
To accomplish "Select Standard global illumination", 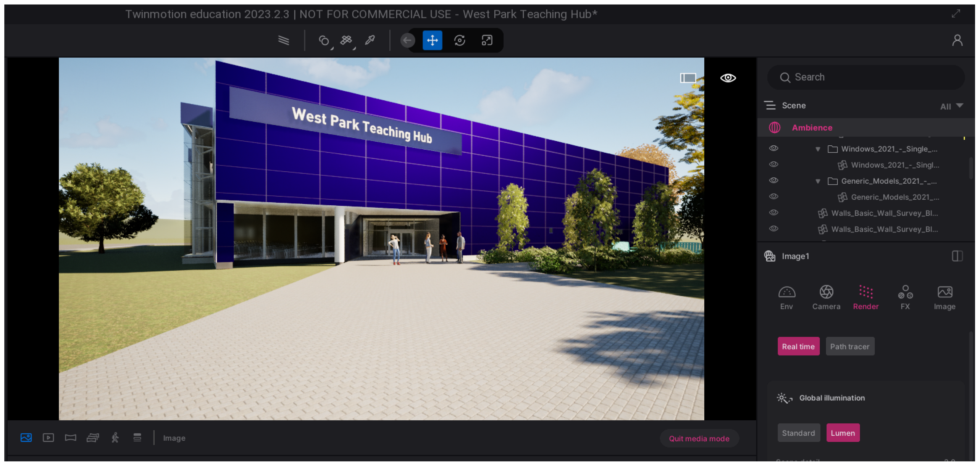I will click(x=798, y=433).
